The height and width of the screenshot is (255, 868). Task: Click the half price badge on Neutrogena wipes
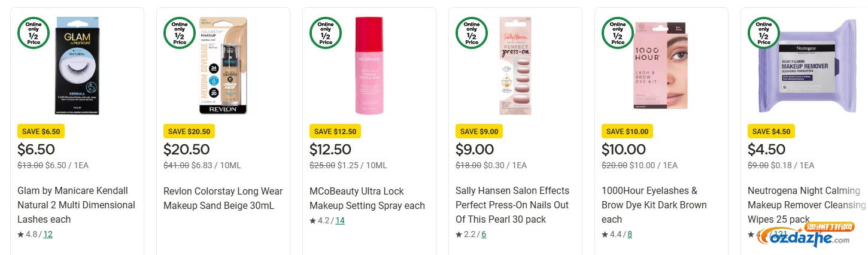(x=764, y=33)
